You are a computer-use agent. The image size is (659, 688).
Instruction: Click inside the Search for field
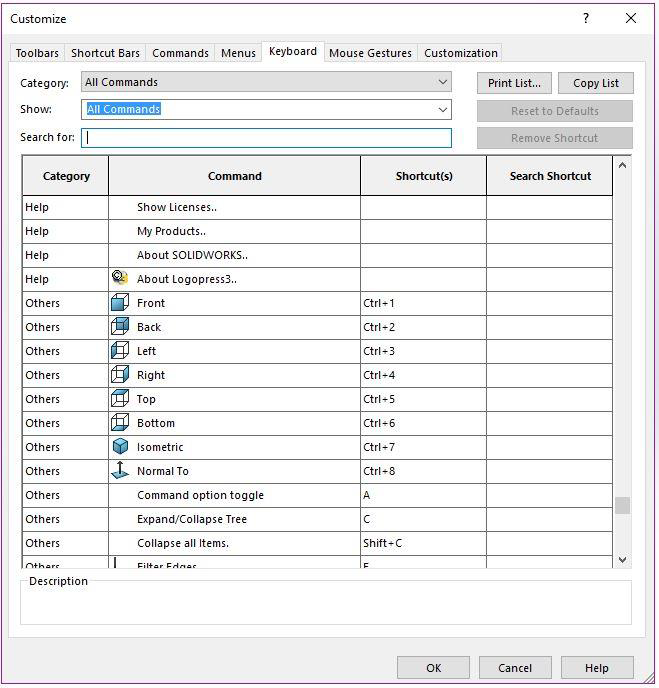266,138
